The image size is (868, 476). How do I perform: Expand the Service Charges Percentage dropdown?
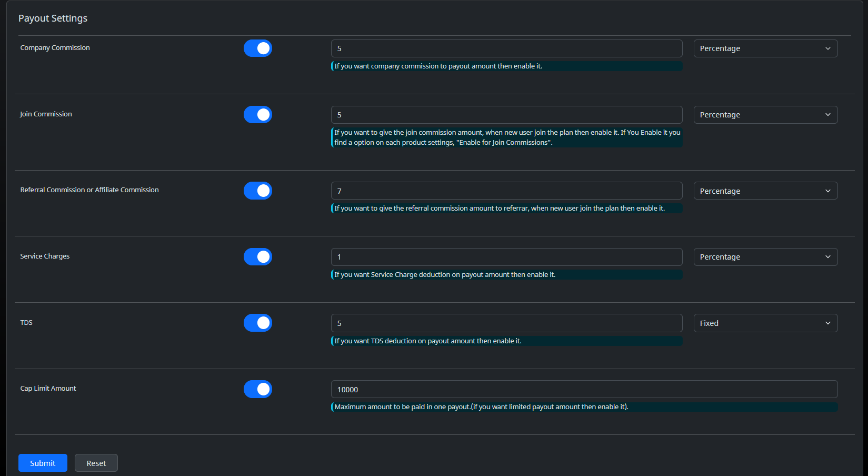[765, 256]
